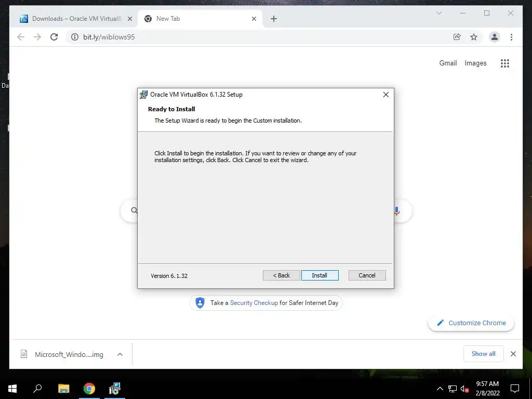Open the Security Checkup link
Viewport: 532px width, 399px height.
pyautogui.click(x=254, y=303)
